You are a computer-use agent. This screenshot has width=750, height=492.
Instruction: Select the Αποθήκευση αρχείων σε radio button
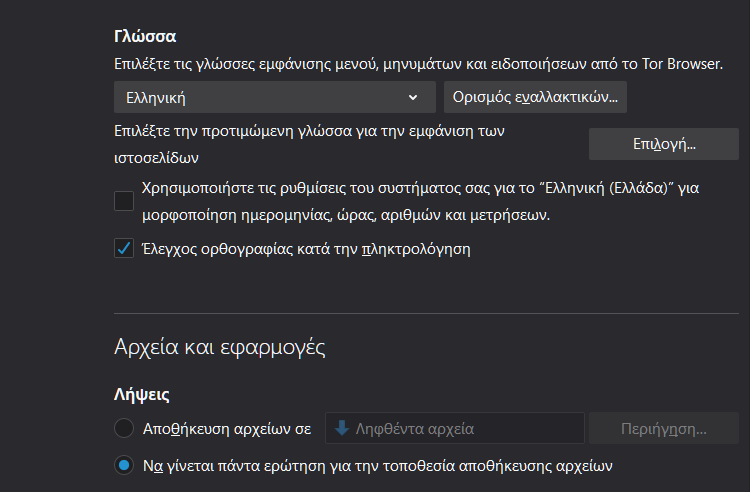[x=124, y=428]
